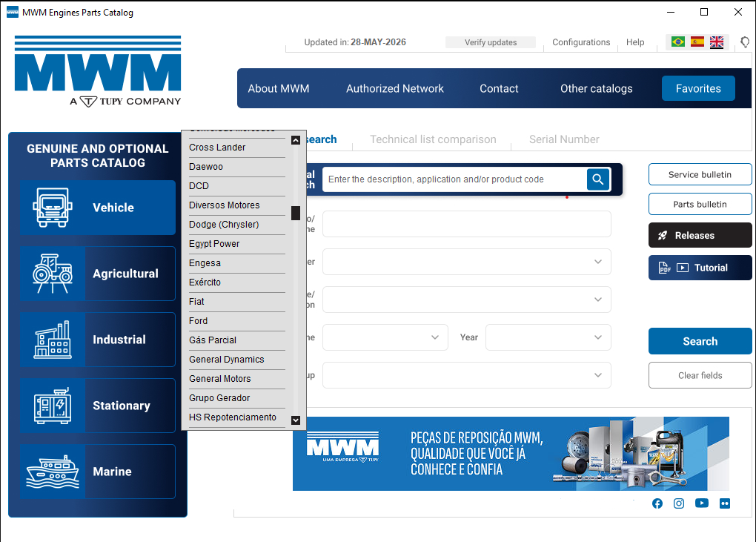This screenshot has height=542, width=756.
Task: Click the list scroll up arrow
Action: coord(296,140)
